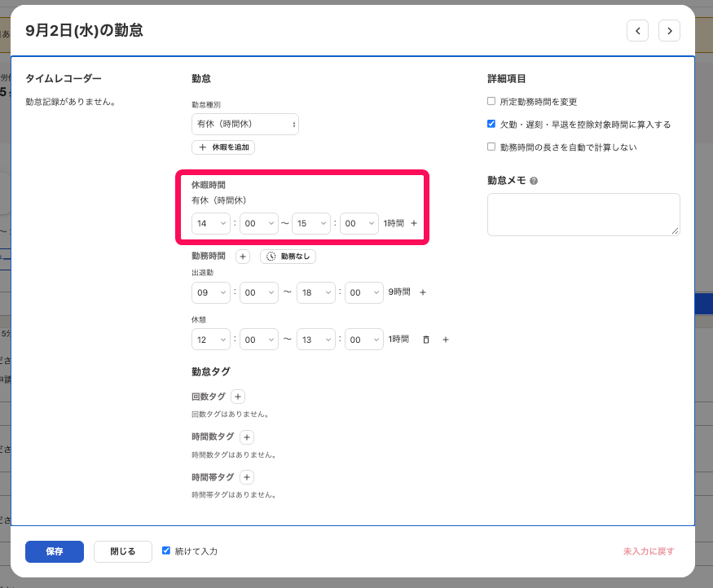Enable 勤務時間の長さを自動で計算しない checkbox
713x588 pixels.
tap(491, 147)
